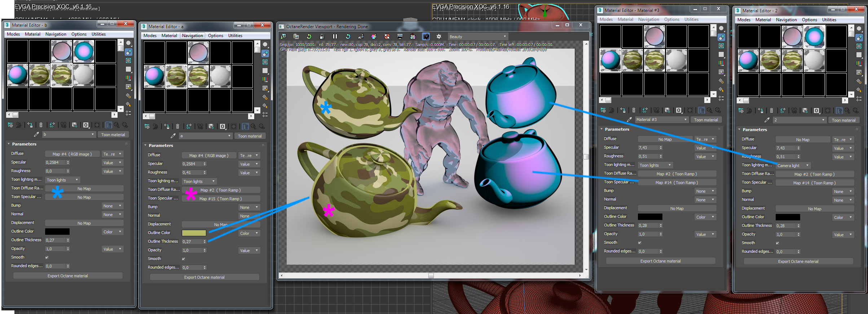Click Make Preview icon in Material Editor - Material #3

(x=721, y=72)
